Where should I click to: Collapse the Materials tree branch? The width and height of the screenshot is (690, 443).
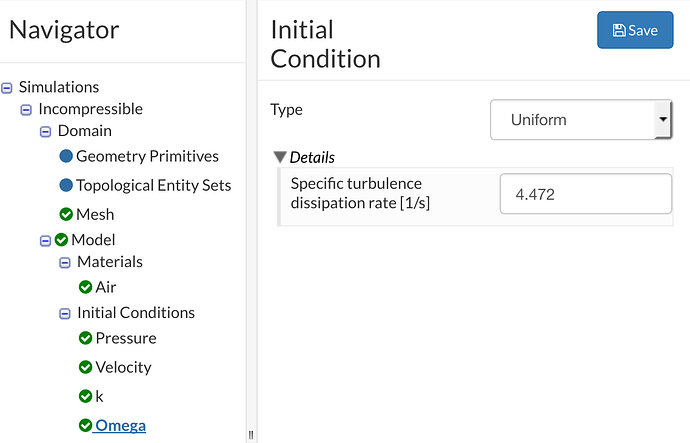(x=64, y=262)
